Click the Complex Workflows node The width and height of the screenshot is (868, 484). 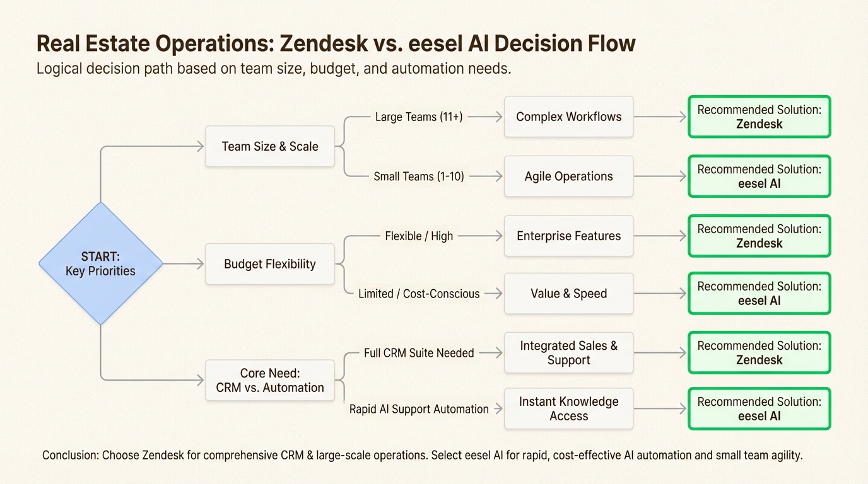click(568, 117)
